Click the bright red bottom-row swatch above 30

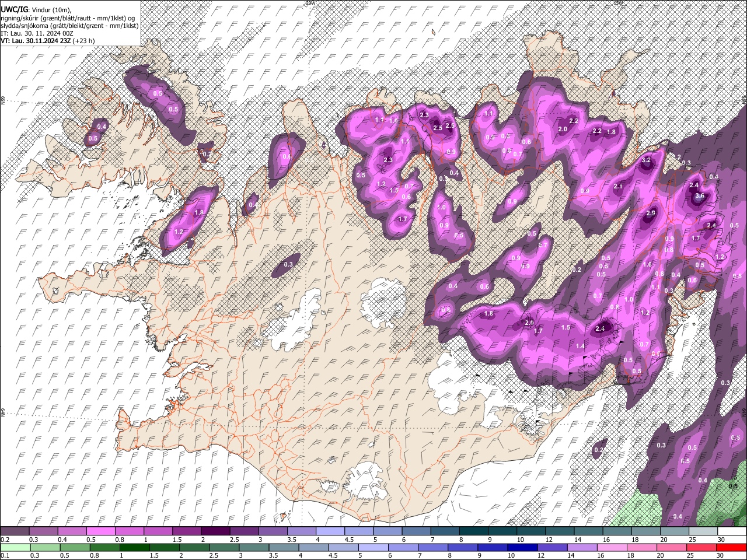732,547
